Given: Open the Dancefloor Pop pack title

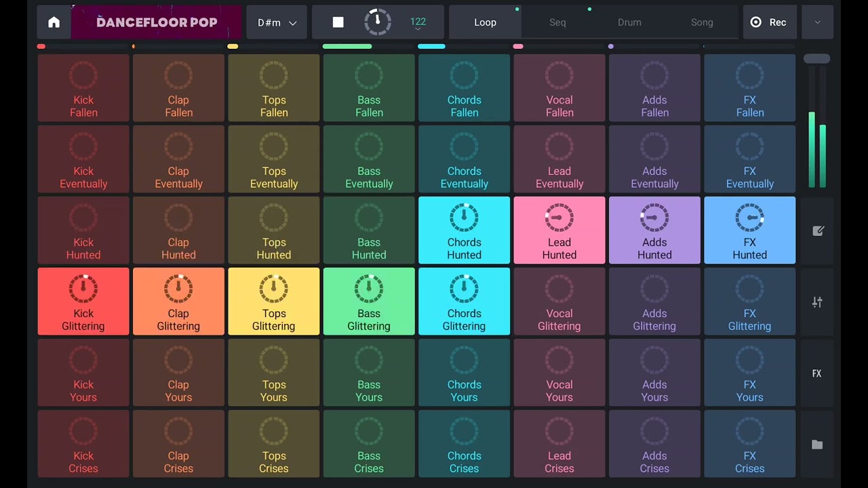Looking at the screenshot, I should pyautogui.click(x=157, y=22).
